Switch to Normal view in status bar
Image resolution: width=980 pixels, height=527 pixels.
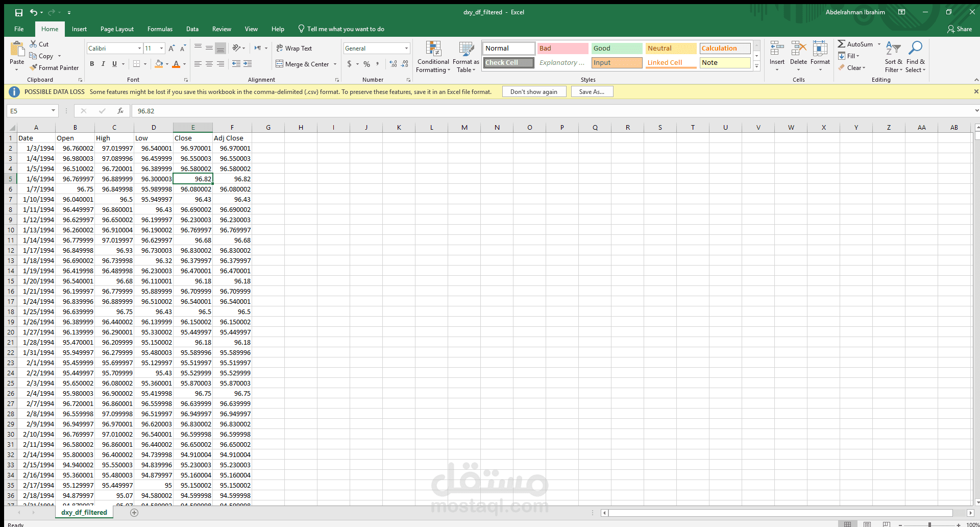(x=848, y=524)
